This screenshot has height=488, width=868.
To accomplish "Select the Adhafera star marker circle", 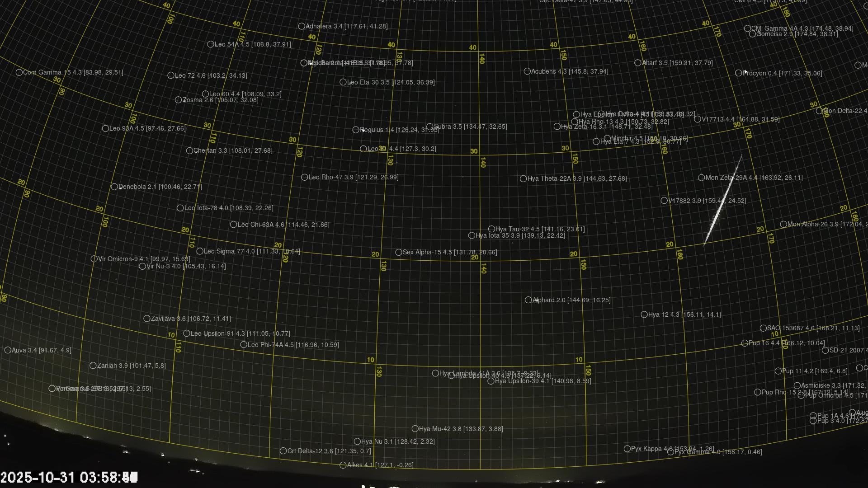I will pyautogui.click(x=302, y=26).
